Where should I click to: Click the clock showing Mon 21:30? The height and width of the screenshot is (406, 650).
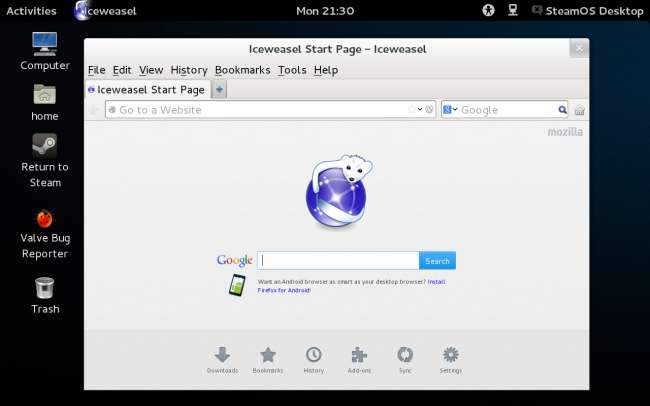325,11
